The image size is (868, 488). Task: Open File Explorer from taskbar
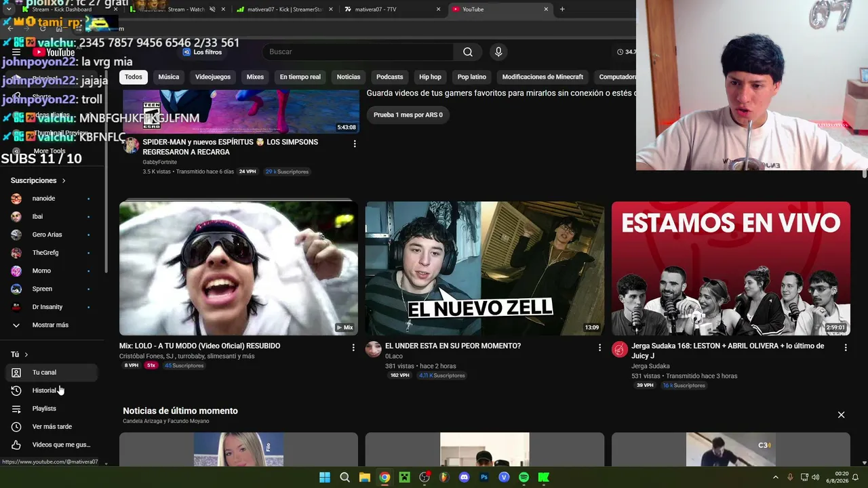[364, 477]
